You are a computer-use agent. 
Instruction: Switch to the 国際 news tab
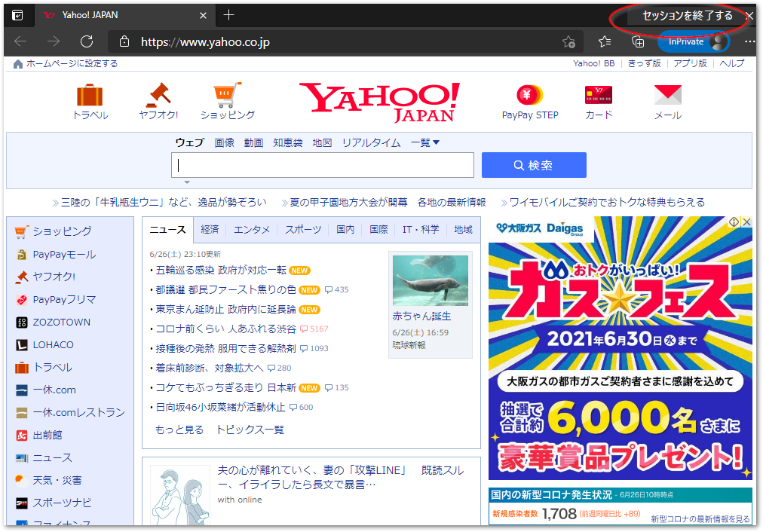[378, 230]
